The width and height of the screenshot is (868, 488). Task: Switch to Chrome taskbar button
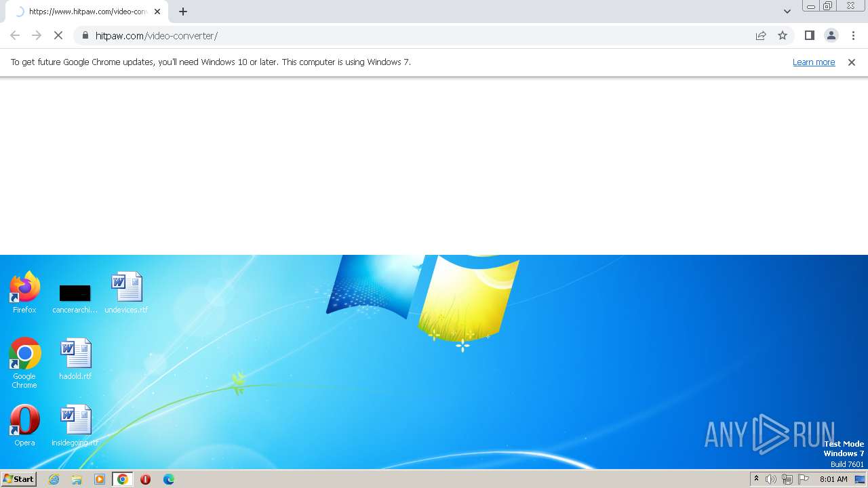[x=122, y=479]
